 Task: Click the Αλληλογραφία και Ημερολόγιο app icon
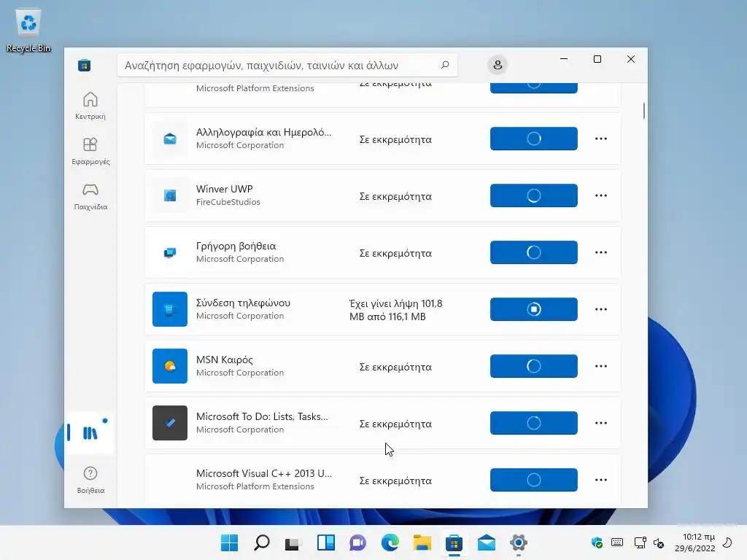click(x=170, y=139)
